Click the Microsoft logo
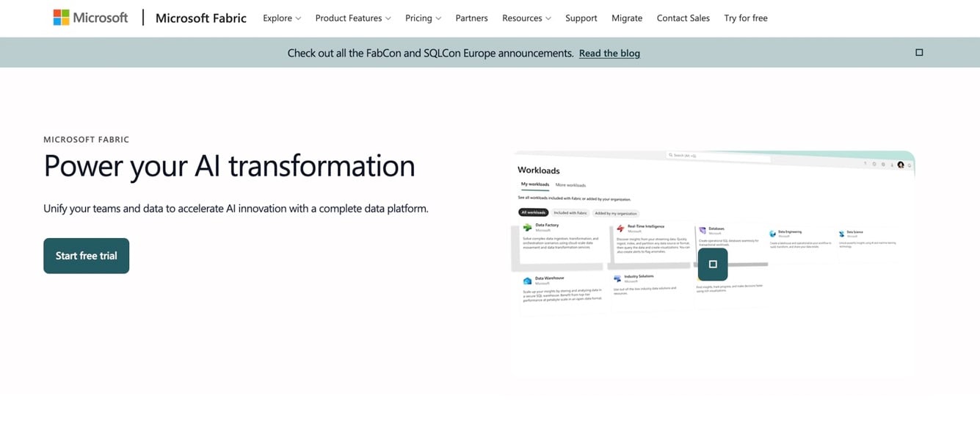 coord(90,18)
